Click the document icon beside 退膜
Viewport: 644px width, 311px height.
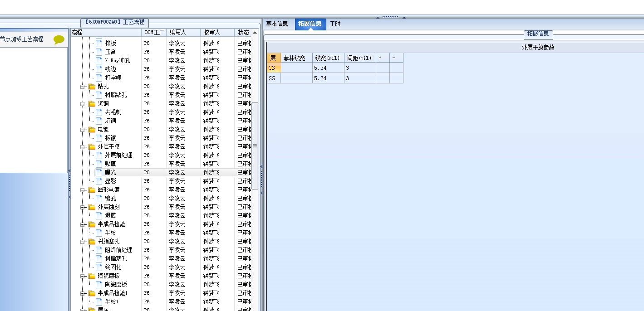click(99, 215)
